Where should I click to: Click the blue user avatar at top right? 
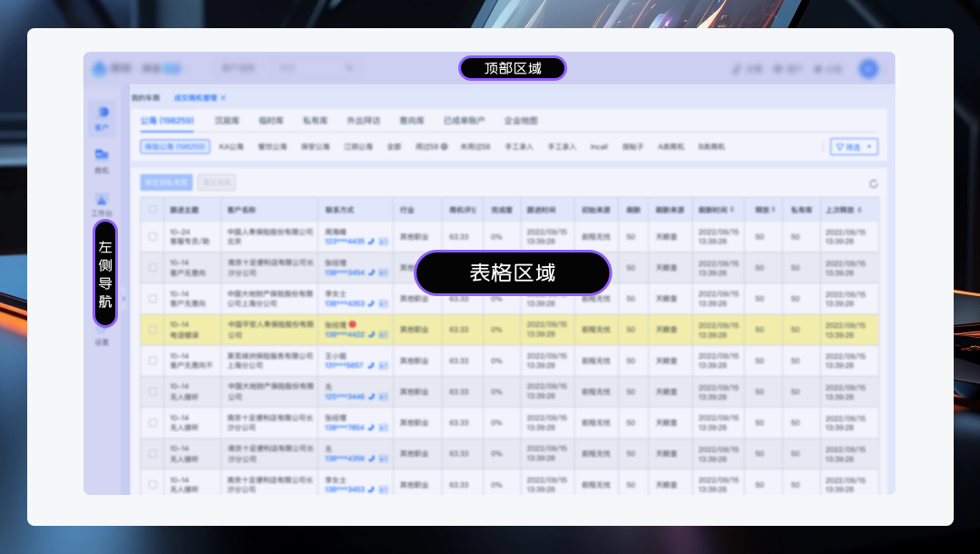tap(868, 69)
